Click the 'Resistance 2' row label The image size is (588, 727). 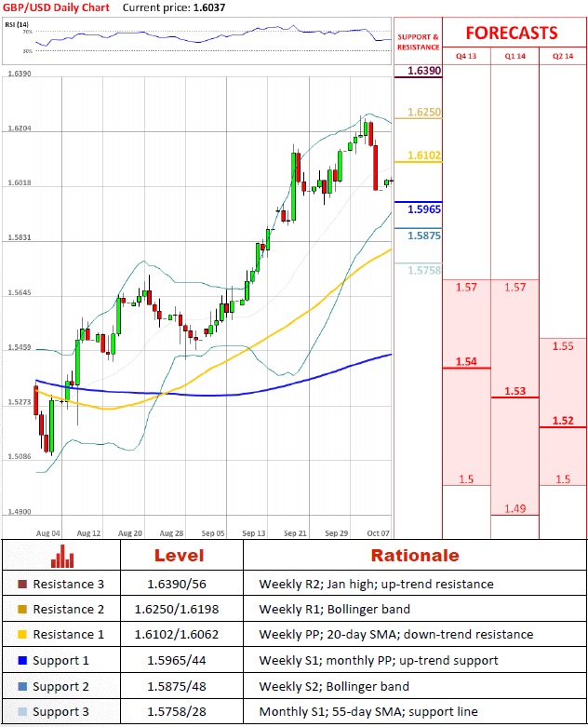click(69, 609)
